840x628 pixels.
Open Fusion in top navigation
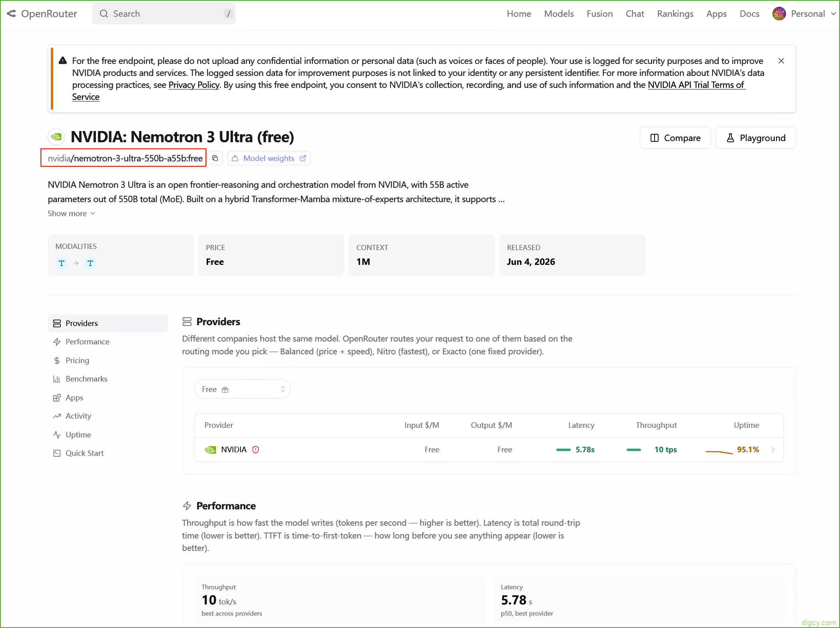(600, 14)
